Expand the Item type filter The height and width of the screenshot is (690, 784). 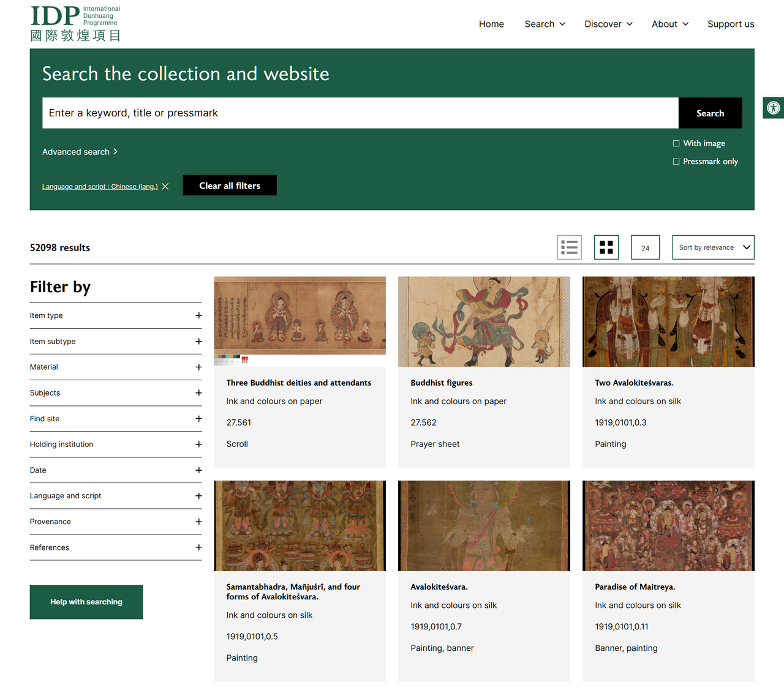[x=116, y=316]
